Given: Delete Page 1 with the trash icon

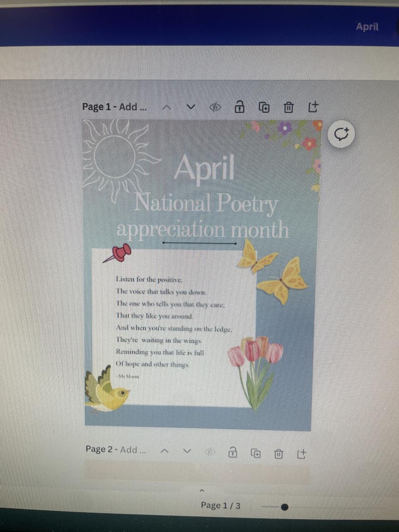Looking at the screenshot, I should pos(288,108).
